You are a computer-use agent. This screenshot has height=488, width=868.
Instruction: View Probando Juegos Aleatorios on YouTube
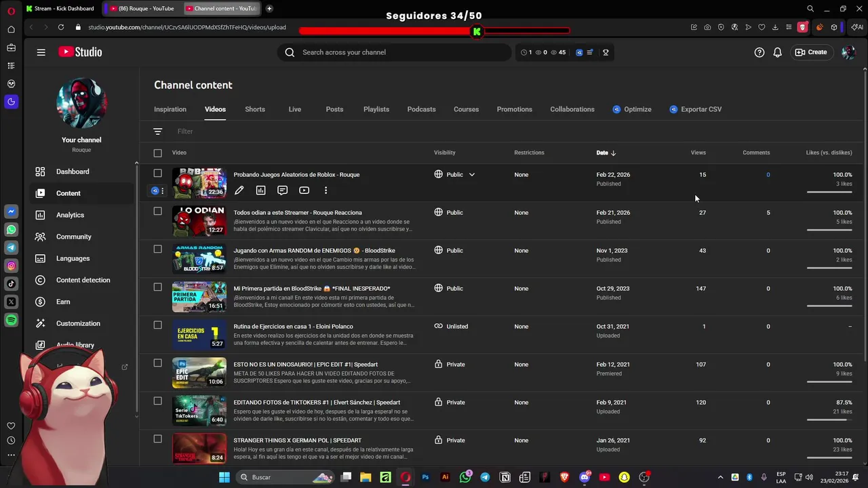(304, 190)
